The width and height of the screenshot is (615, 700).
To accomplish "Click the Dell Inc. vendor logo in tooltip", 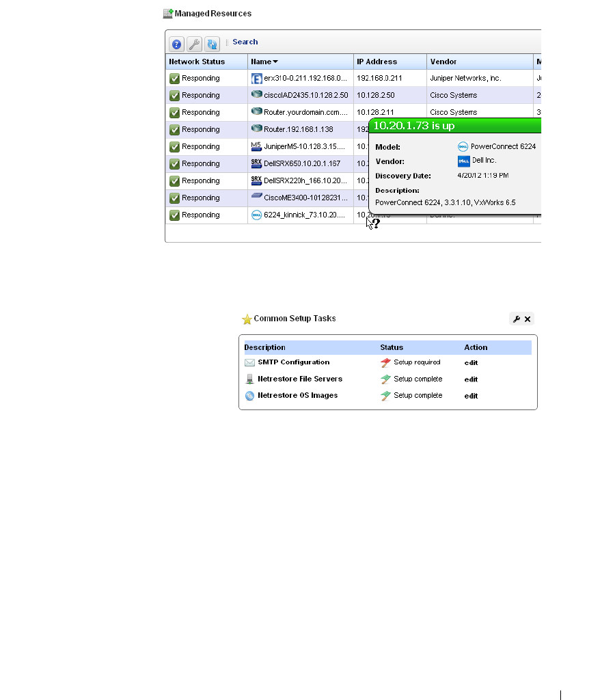I will click(x=464, y=161).
